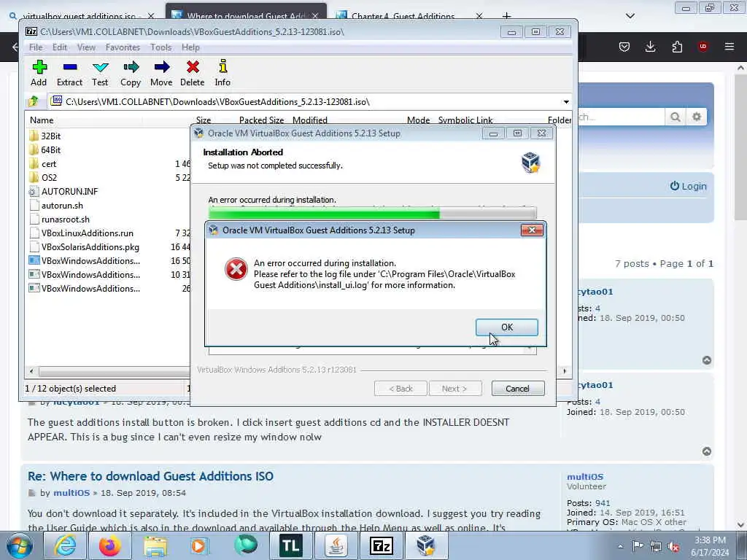This screenshot has width=747, height=560.
Task: Open the Firefox extensions puzzle icon
Action: (x=677, y=47)
